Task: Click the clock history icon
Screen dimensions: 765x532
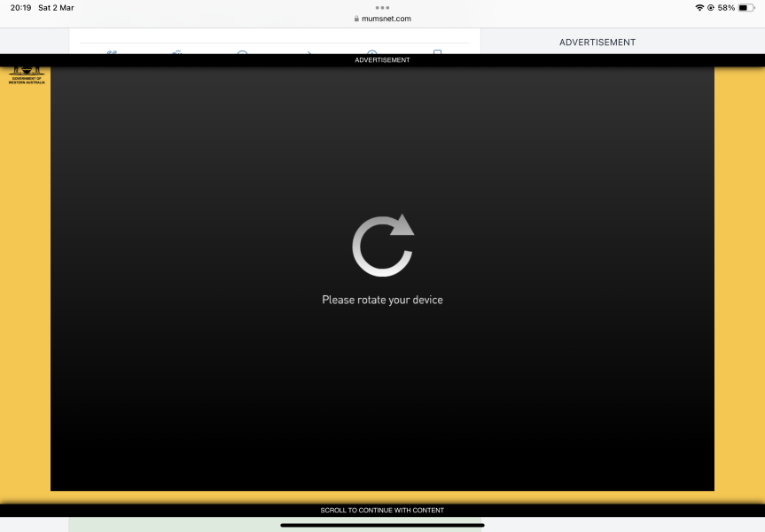Action: tap(372, 55)
